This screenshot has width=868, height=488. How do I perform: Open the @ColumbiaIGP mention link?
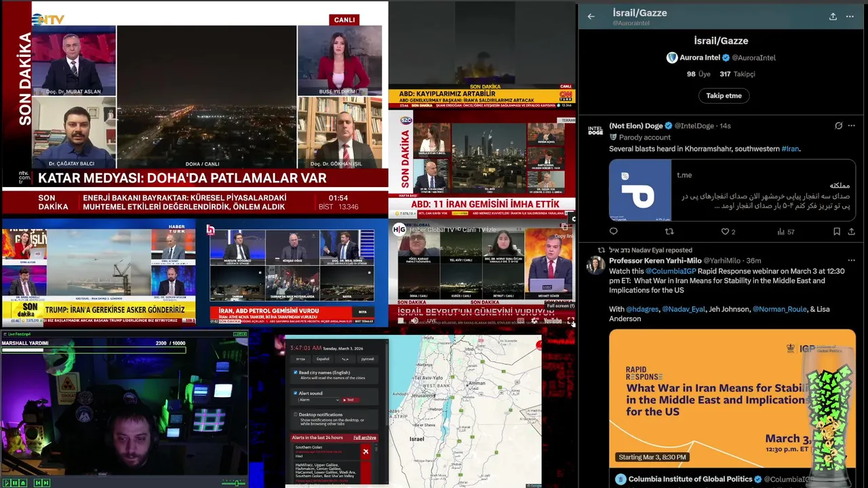coord(671,271)
